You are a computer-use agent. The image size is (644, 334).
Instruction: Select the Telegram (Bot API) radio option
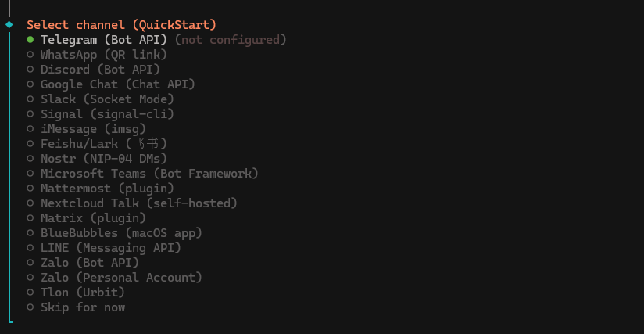click(x=103, y=40)
